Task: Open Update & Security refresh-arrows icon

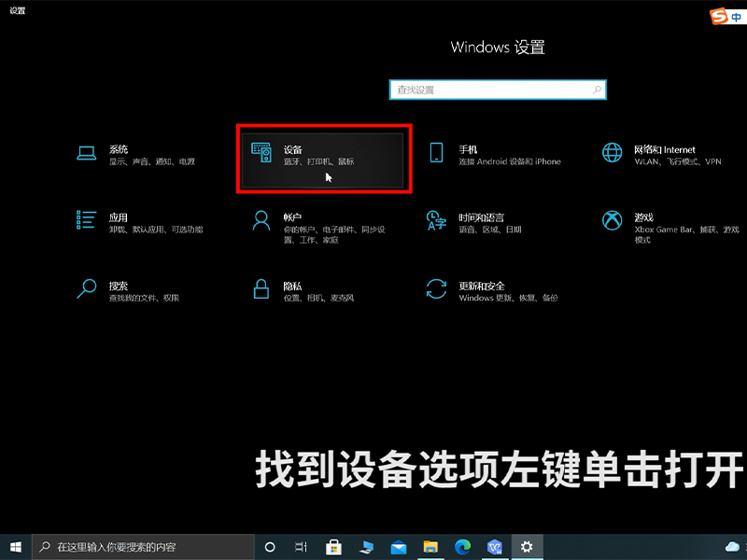Action: (x=436, y=288)
